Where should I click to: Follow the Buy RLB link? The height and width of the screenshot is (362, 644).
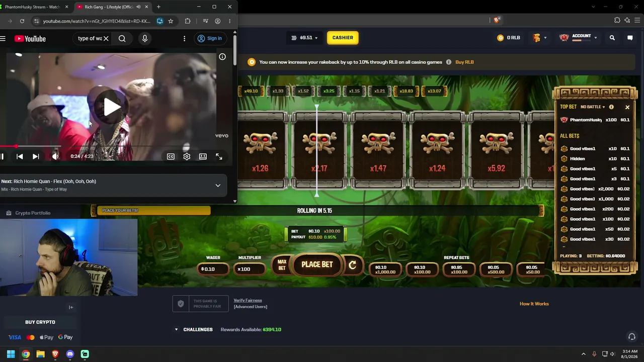(464, 62)
